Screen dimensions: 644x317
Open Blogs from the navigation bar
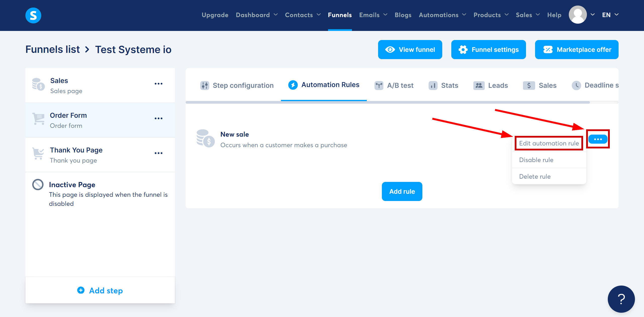403,15
